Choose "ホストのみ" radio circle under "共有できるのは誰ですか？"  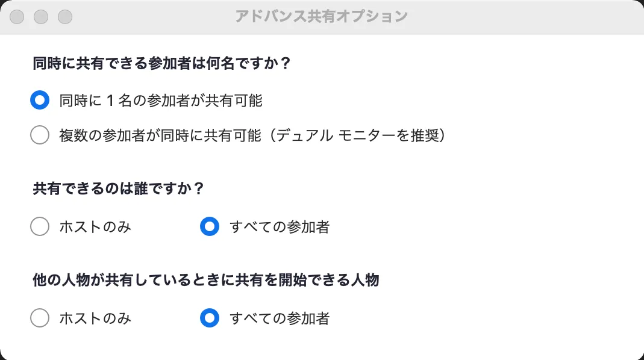[x=40, y=227]
